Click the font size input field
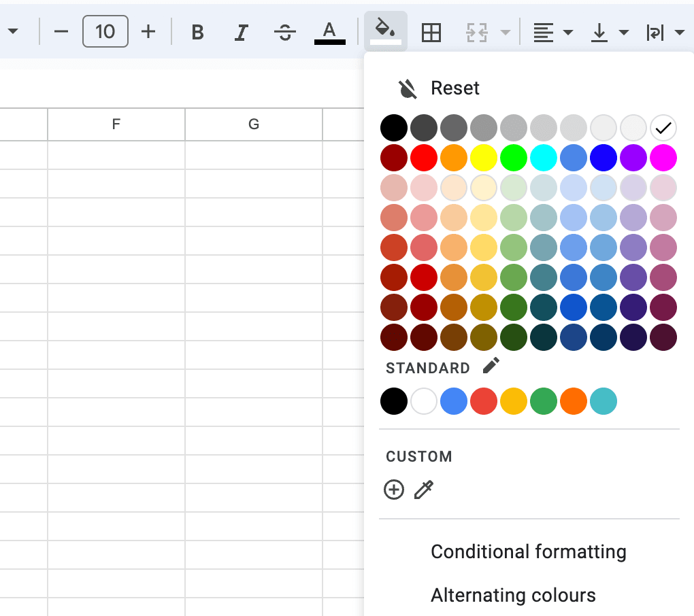The width and height of the screenshot is (694, 616). (105, 32)
